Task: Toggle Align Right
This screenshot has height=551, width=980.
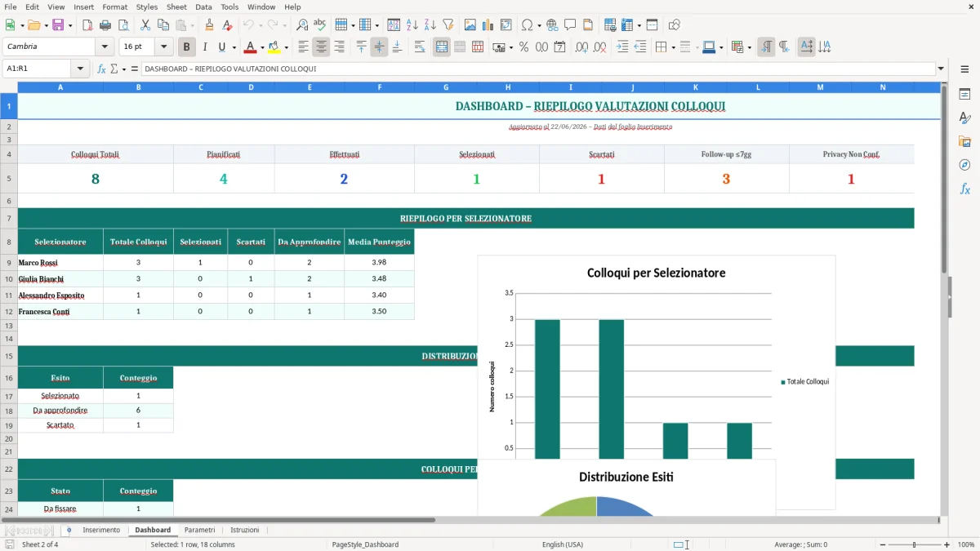Action: 339,47
